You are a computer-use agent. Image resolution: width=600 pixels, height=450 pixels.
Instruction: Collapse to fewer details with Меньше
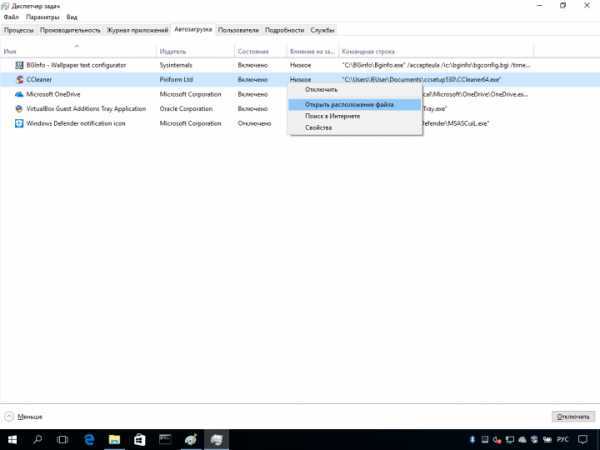pos(23,417)
